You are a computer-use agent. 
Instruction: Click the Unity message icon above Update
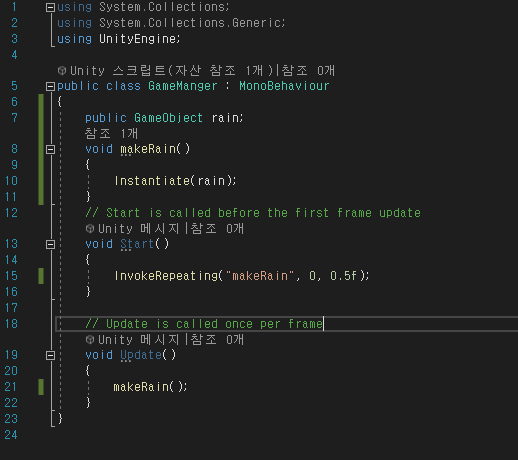pyautogui.click(x=90, y=340)
